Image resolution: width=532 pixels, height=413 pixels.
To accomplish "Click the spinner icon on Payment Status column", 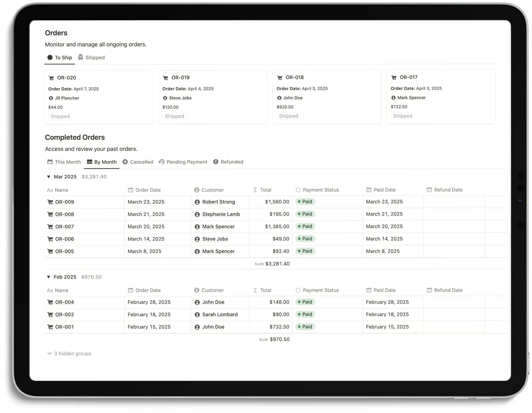I will coord(298,190).
